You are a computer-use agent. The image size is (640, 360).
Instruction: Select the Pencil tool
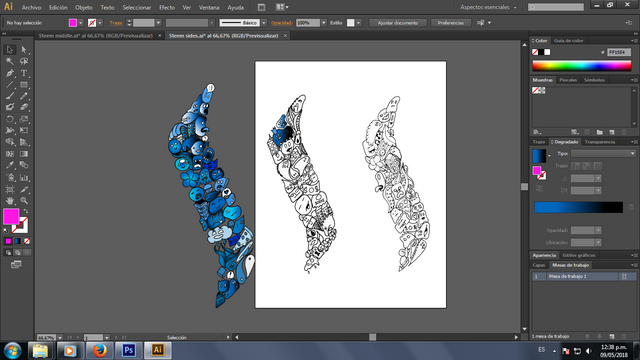coord(24,96)
